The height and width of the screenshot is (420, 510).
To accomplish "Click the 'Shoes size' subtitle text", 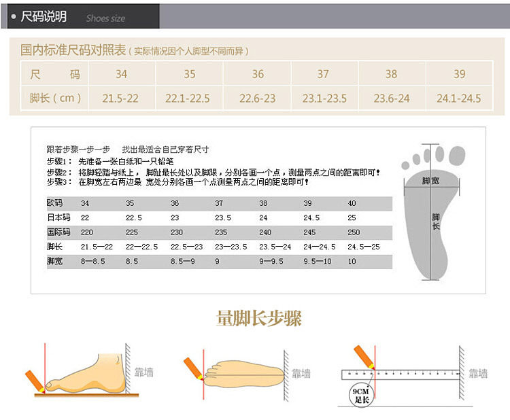I will tap(105, 18).
